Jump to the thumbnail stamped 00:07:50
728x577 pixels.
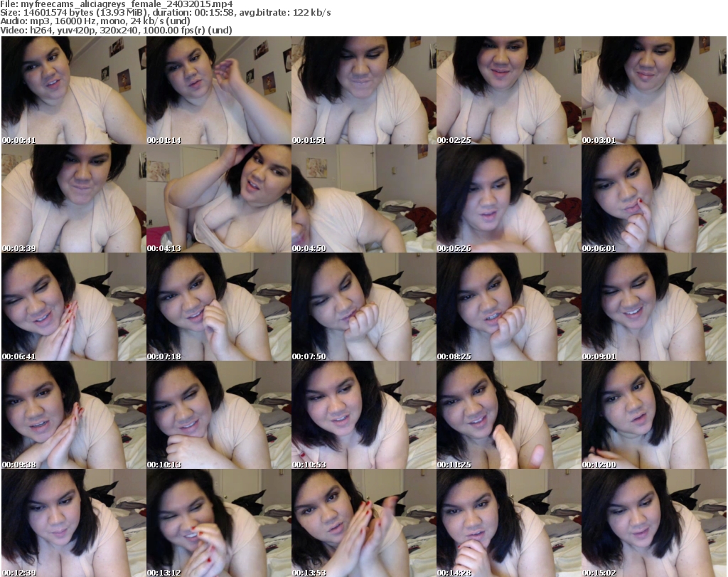[363, 307]
